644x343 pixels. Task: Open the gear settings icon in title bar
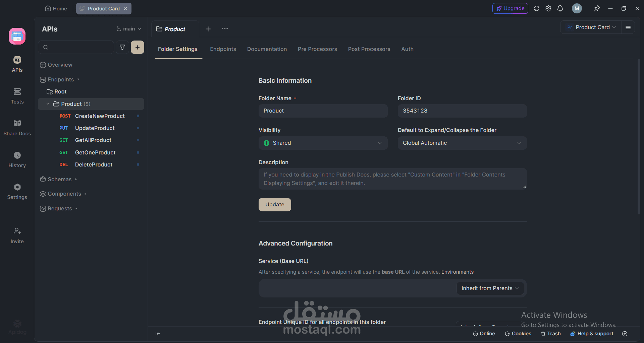pos(548,8)
